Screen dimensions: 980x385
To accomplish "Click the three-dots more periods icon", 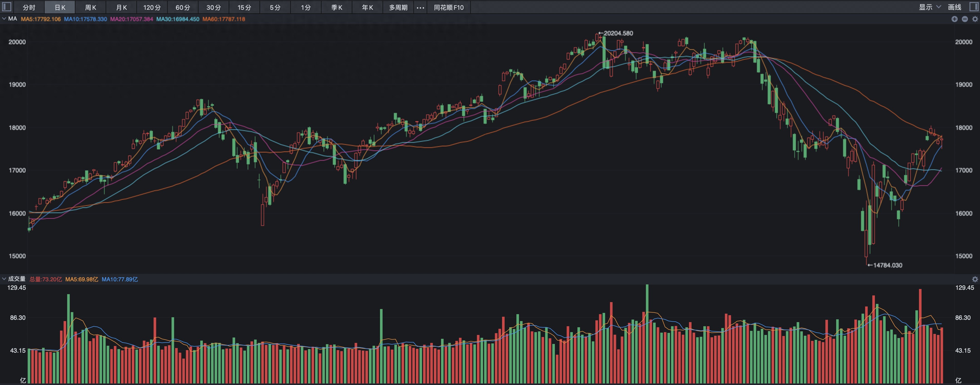I will pyautogui.click(x=420, y=8).
